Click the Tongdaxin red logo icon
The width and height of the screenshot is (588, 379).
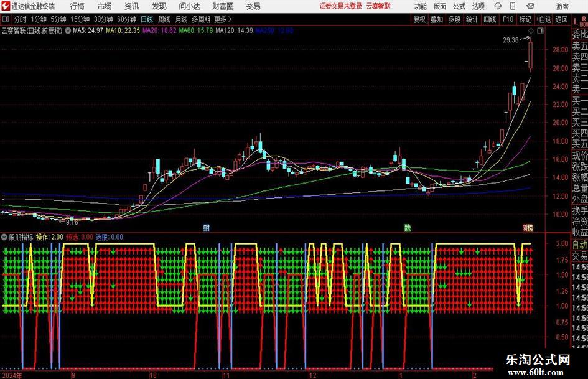coord(5,6)
